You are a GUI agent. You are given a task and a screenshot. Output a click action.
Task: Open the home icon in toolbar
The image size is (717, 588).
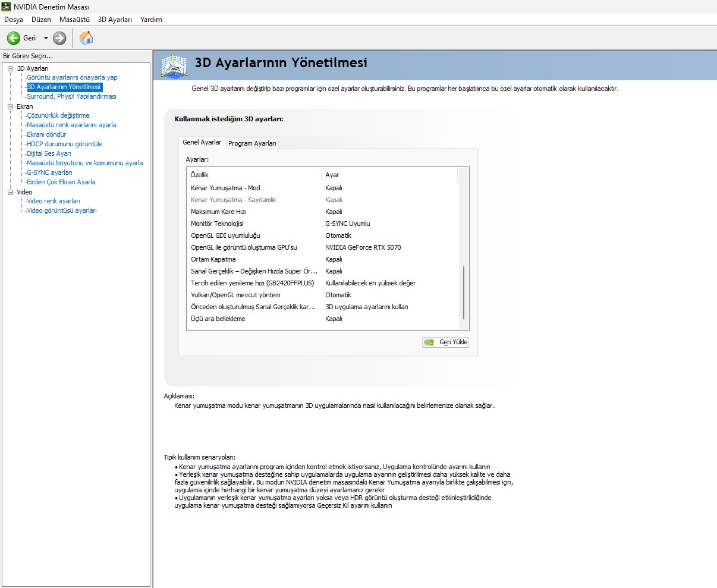[86, 38]
